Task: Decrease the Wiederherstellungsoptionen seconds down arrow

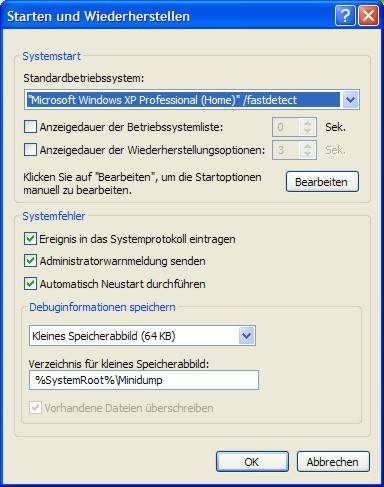Action: [x=308, y=154]
